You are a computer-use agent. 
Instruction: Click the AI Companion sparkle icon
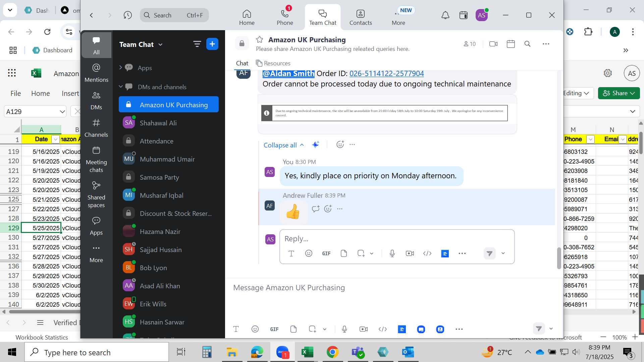pyautogui.click(x=315, y=144)
